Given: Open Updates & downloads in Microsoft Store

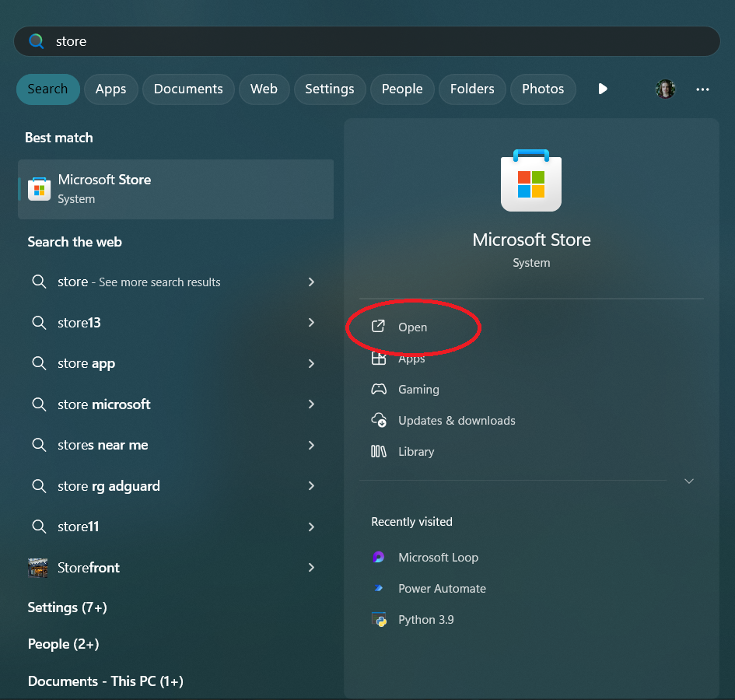Looking at the screenshot, I should click(x=457, y=421).
